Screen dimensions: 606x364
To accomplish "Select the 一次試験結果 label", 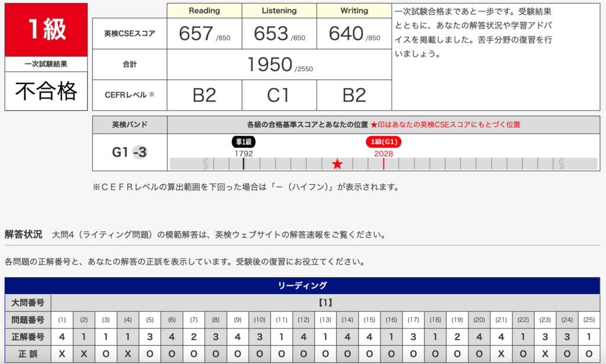I will point(46,64).
